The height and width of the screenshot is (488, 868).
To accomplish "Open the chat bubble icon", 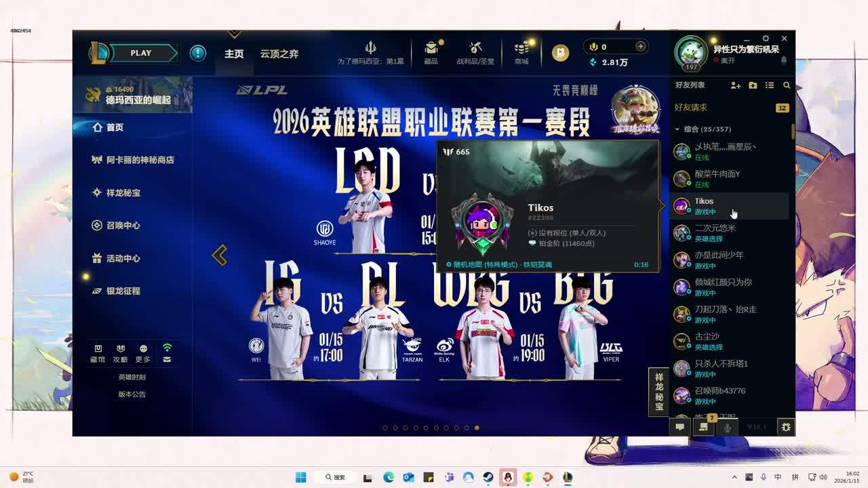I will click(679, 427).
